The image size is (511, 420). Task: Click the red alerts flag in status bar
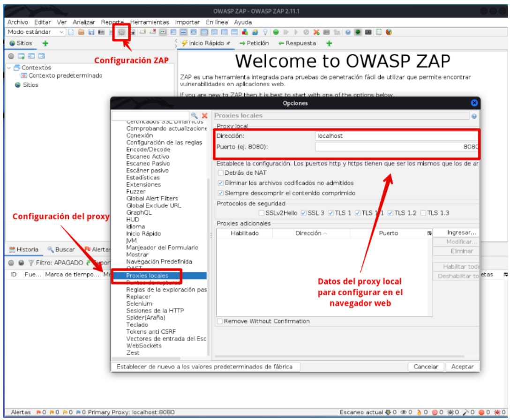point(38,412)
